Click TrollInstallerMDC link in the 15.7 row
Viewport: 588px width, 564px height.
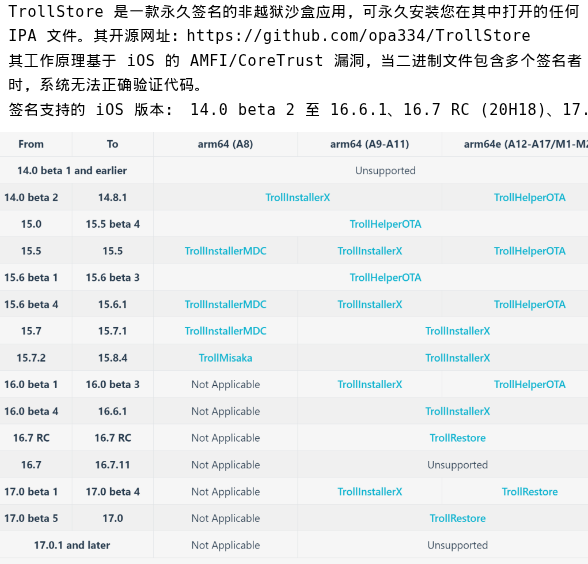coord(225,331)
